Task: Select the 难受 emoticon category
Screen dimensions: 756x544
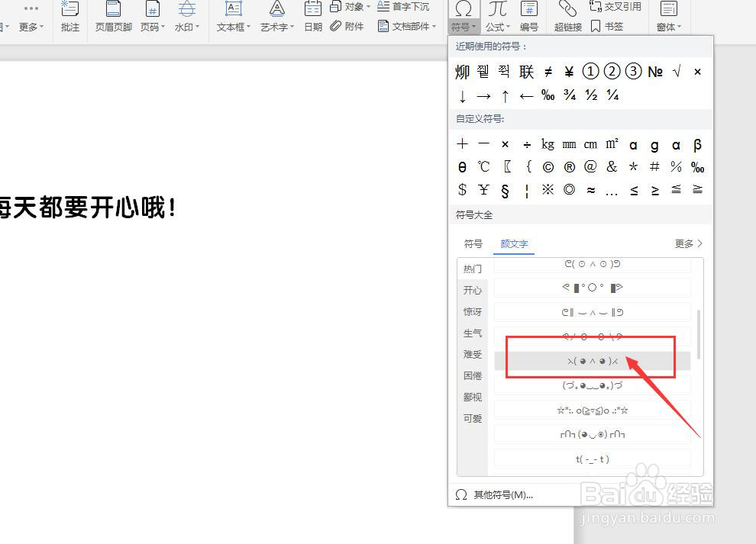Action: click(472, 355)
